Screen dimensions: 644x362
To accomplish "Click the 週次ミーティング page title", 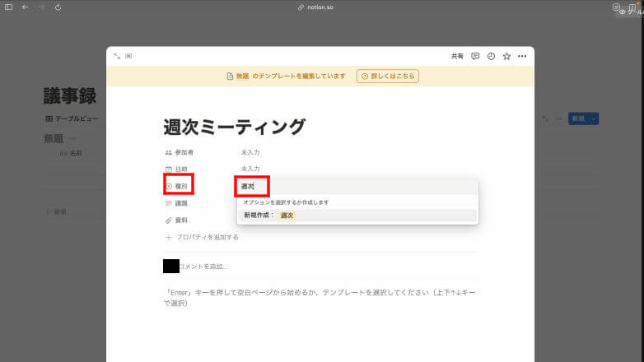I will point(235,127).
